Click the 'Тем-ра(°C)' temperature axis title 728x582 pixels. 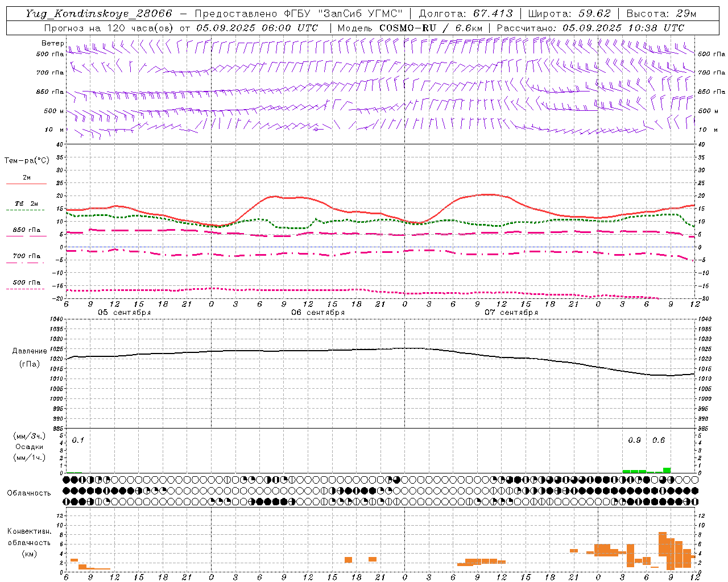[x=27, y=161]
